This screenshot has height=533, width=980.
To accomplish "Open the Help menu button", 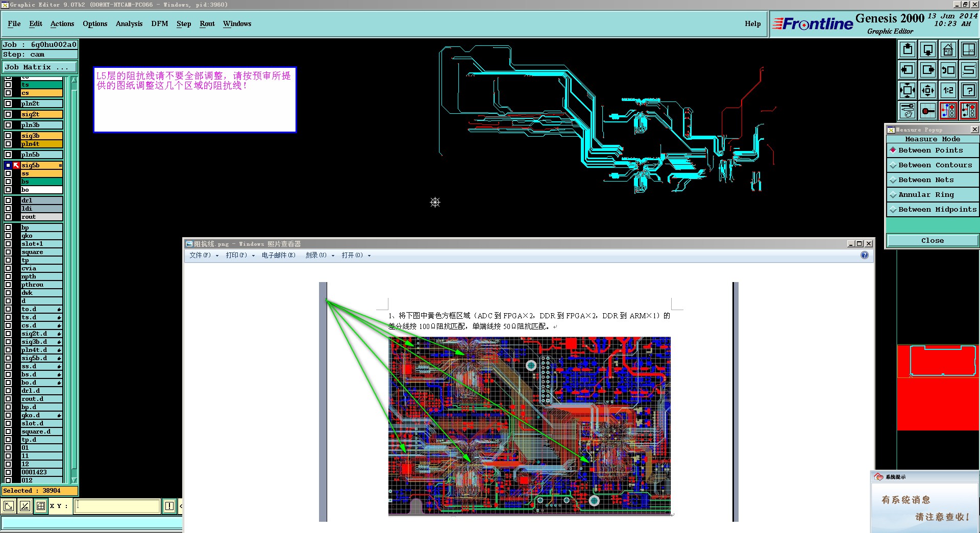I will [752, 24].
